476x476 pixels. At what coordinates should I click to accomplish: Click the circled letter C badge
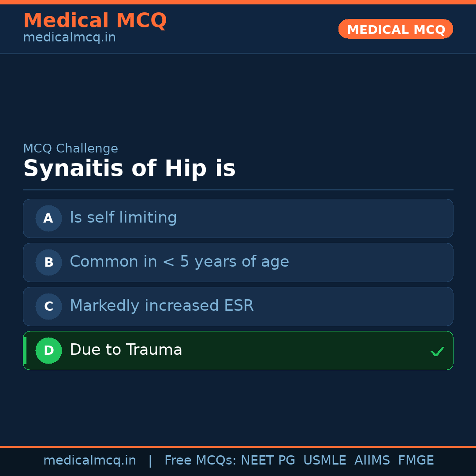pos(48,306)
